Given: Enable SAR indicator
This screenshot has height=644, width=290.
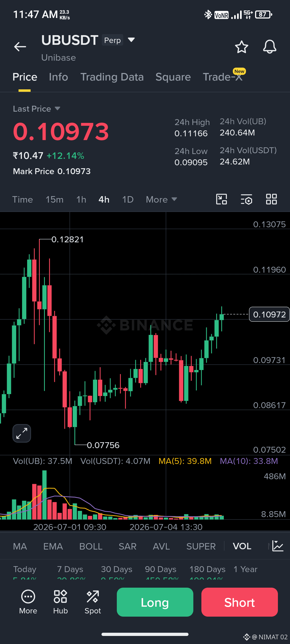Looking at the screenshot, I should pos(128,546).
